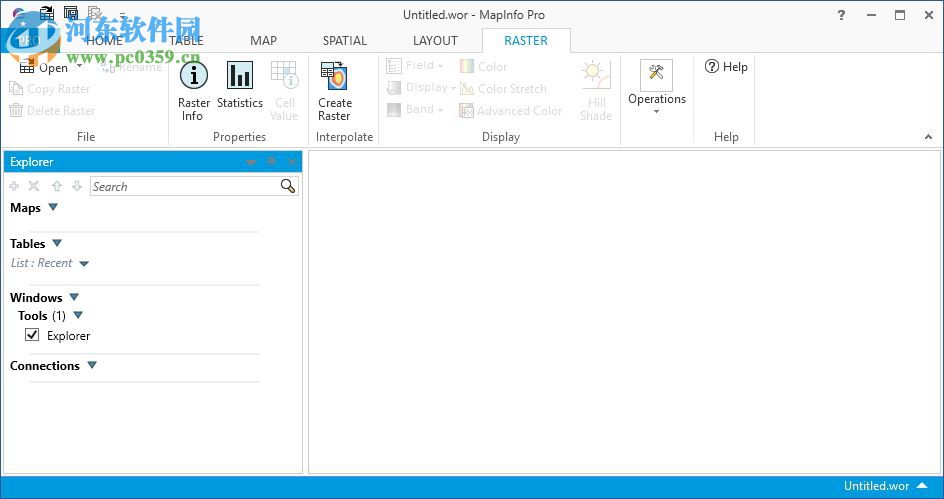Click the Advanced Color option
Screen dimensions: 944x499
click(x=511, y=111)
